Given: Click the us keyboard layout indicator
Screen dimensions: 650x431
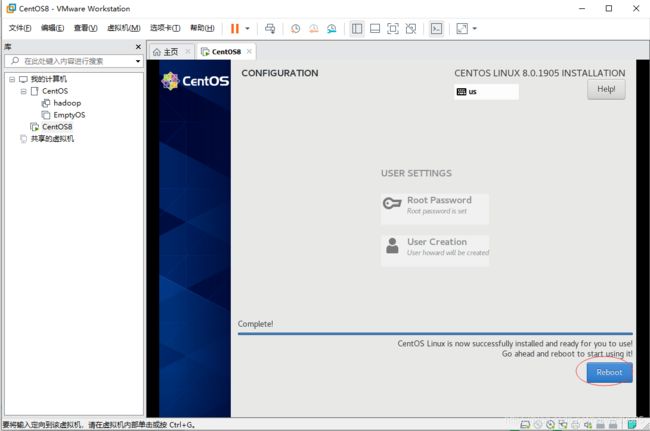Looking at the screenshot, I should tap(486, 92).
